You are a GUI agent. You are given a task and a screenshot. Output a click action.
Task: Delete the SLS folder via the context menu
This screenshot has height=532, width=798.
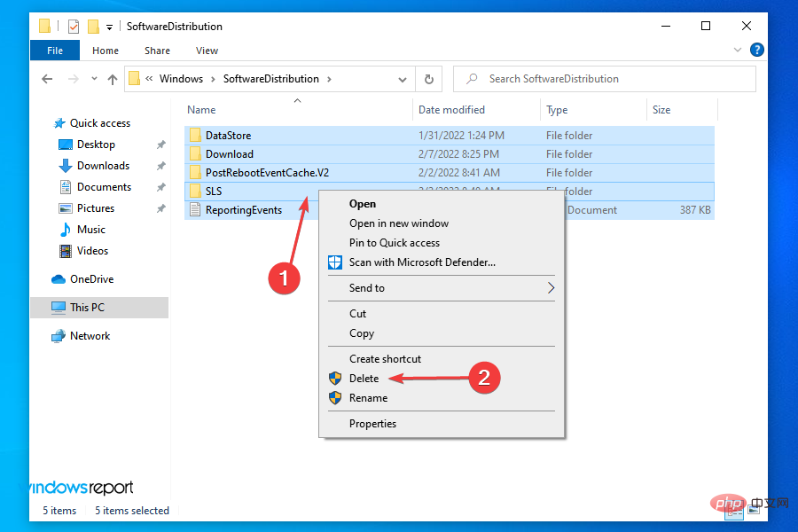[364, 378]
